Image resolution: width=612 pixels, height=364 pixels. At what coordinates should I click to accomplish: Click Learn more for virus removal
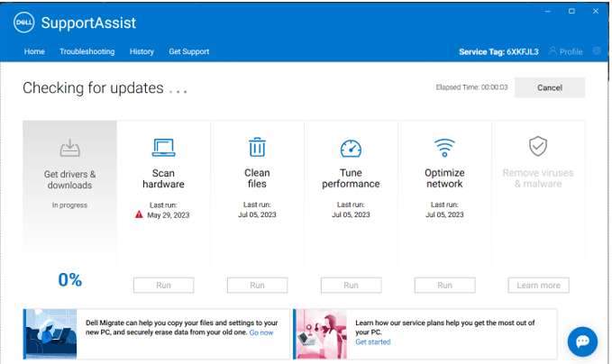[x=539, y=286]
